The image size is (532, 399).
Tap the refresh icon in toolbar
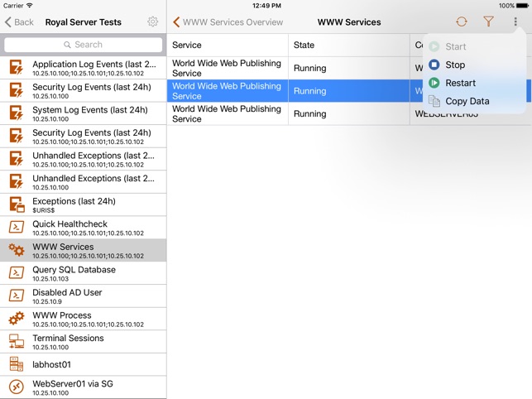pyautogui.click(x=462, y=22)
